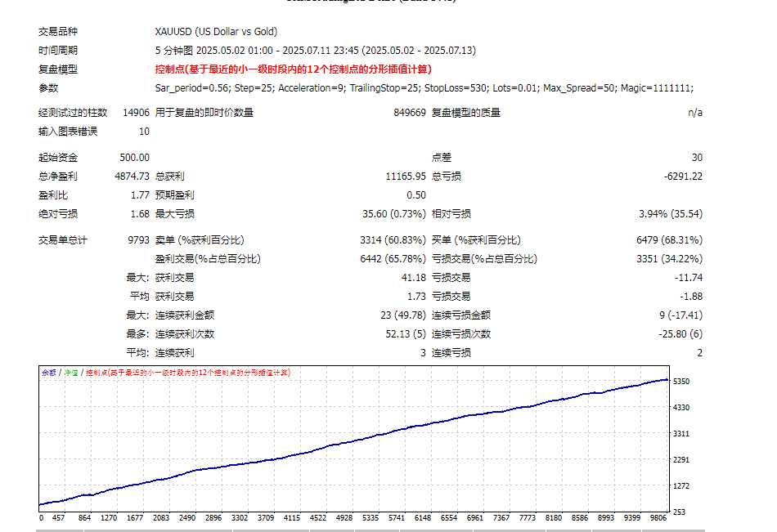
Task: Click the Sar_period=0.56 parameters line
Action: point(424,88)
